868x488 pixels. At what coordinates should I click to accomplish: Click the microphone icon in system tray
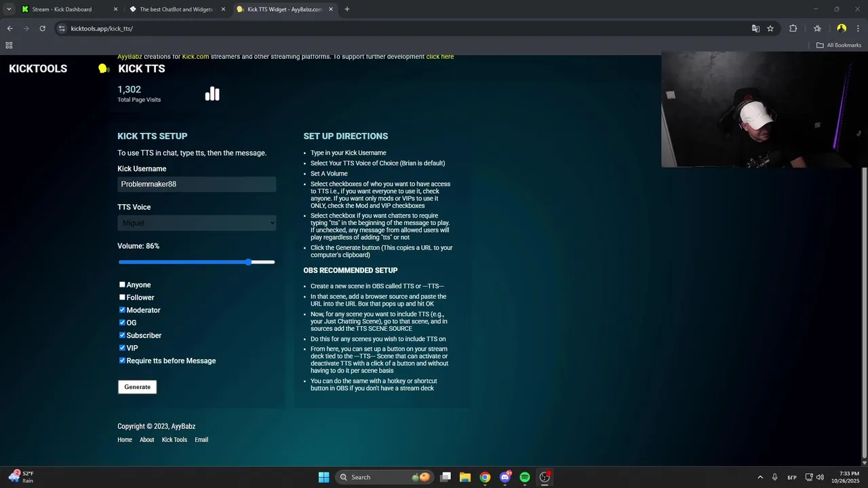tap(774, 477)
